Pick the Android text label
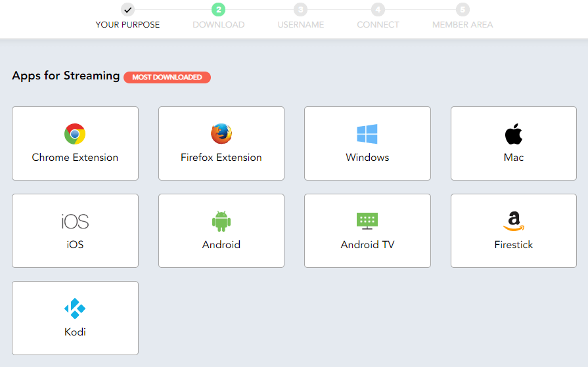The image size is (588, 367). 221,245
